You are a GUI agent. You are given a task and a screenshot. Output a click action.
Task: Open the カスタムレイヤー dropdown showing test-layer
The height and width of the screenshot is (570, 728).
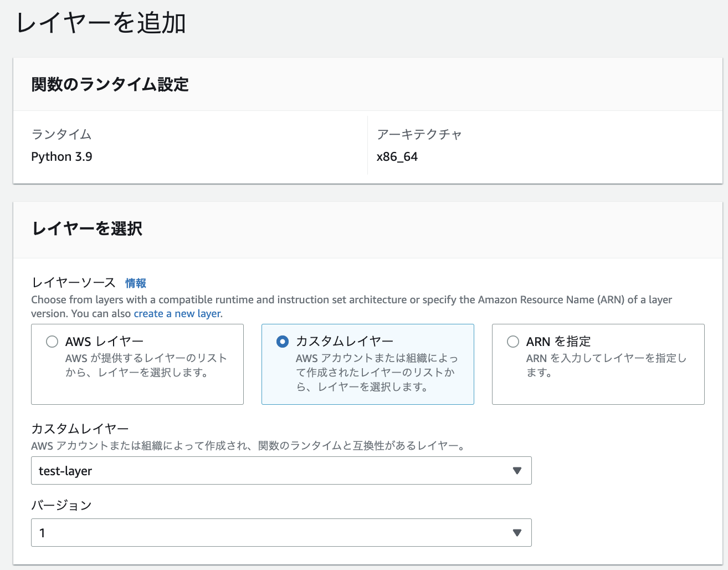click(x=281, y=470)
